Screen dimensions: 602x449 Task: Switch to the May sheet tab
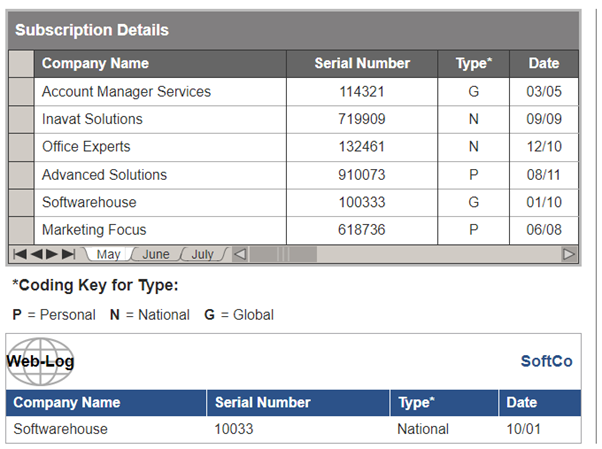pos(108,255)
